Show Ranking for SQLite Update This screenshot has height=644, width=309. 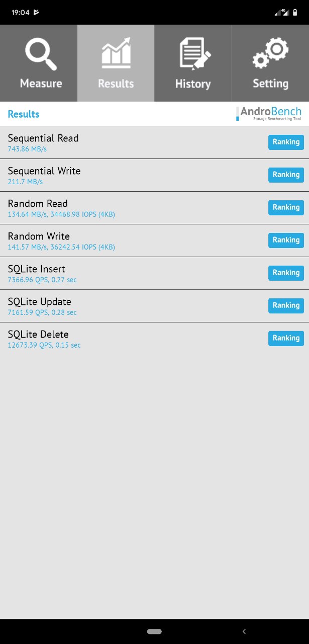point(286,306)
